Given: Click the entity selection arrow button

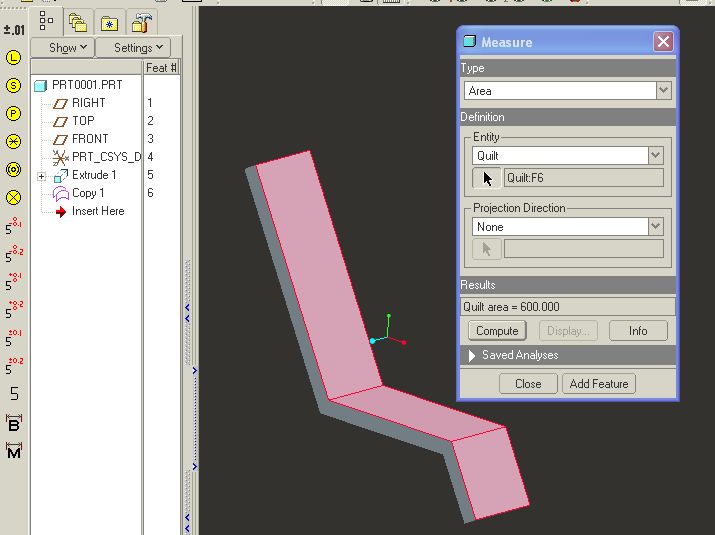Looking at the screenshot, I should 487,178.
